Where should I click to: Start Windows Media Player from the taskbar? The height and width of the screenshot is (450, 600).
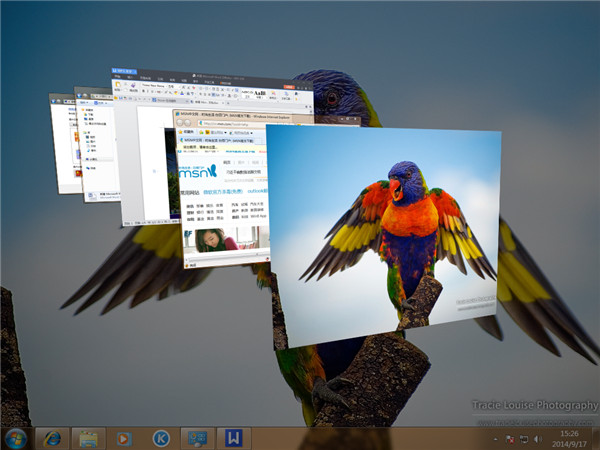click(123, 438)
